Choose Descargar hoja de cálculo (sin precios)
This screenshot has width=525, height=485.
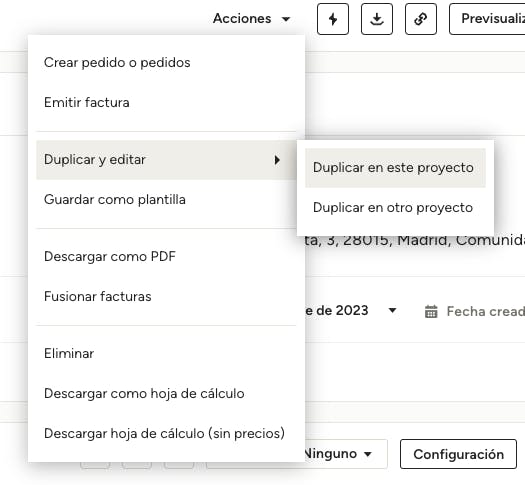point(166,433)
